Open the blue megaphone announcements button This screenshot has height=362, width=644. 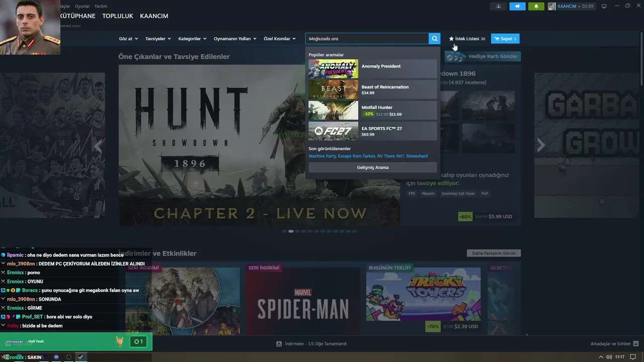coord(517,7)
